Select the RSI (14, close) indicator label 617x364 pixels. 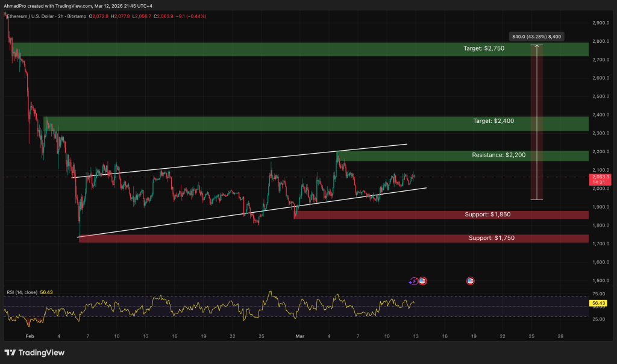point(20,292)
